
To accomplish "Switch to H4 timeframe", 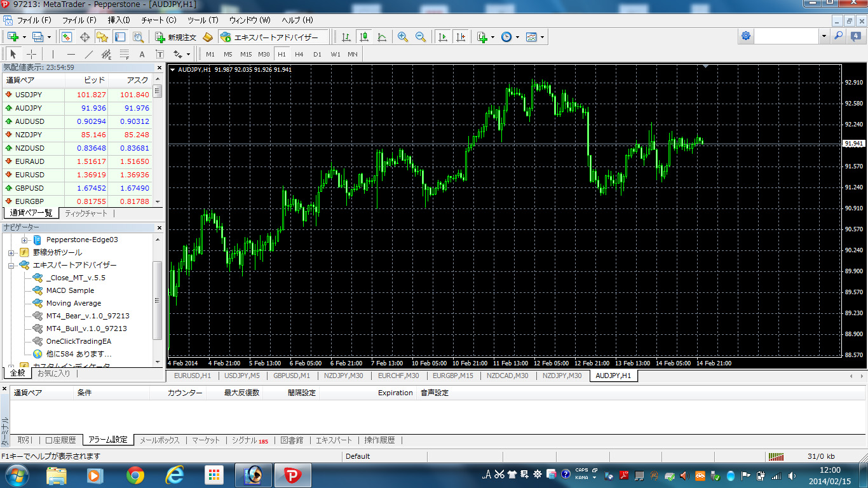I will pyautogui.click(x=299, y=54).
